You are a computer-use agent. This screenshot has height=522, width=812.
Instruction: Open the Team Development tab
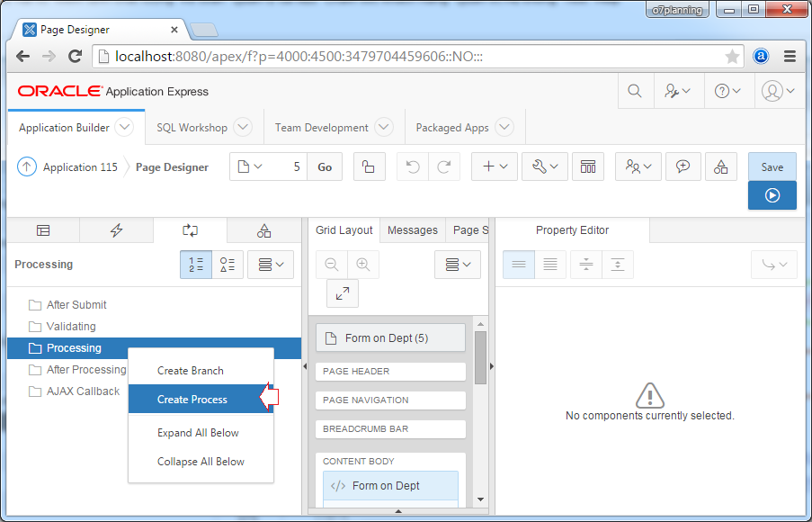click(322, 128)
